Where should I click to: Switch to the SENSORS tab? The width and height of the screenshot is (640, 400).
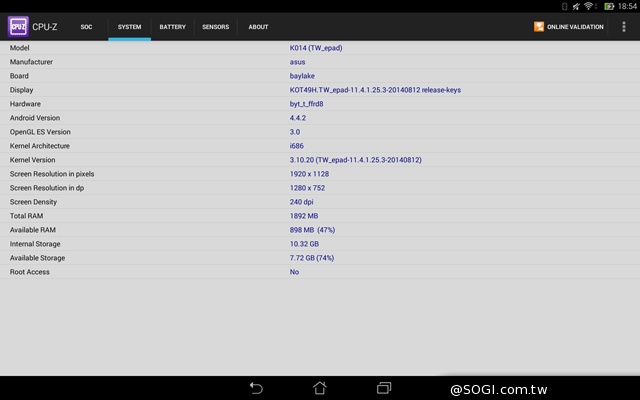[x=216, y=27]
